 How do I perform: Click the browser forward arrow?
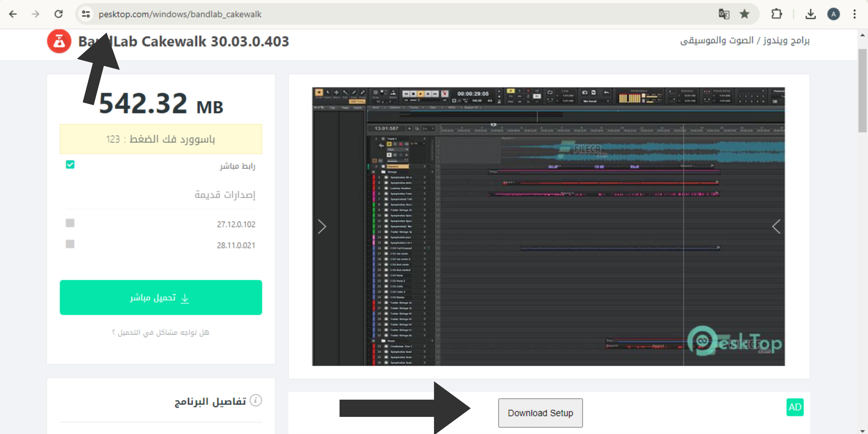point(35,14)
